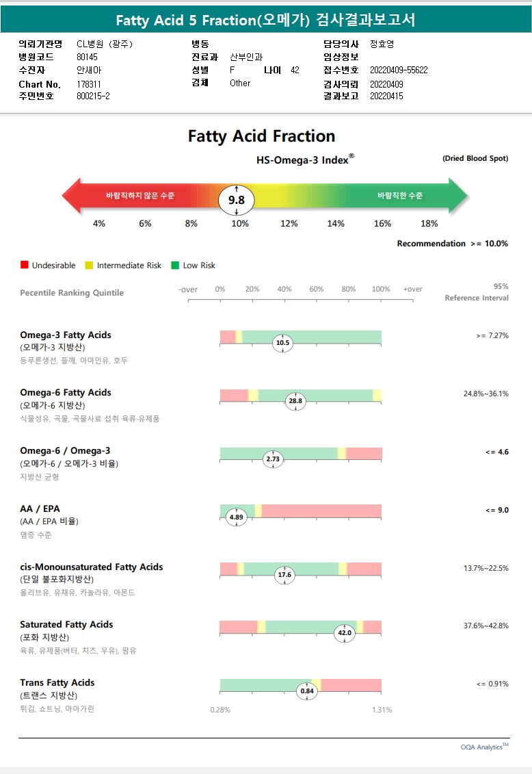Click the 2.73 Omega-6/Omega-3 ratio marker
The image size is (532, 774).
273,459
